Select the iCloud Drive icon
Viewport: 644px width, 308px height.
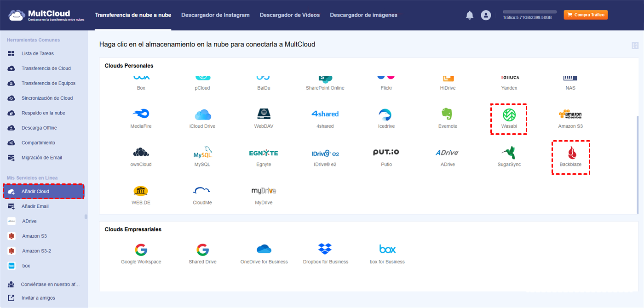[x=202, y=114]
